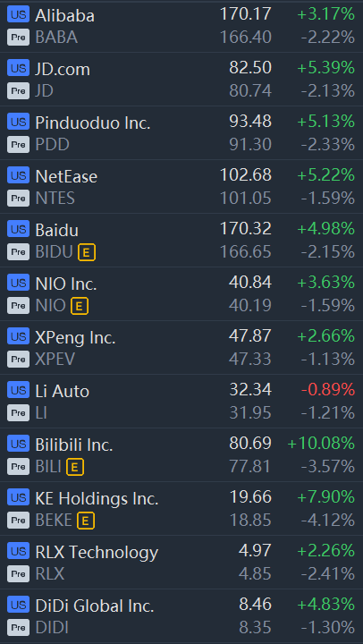
Task: Open the JD.com stock row
Action: coord(181,80)
